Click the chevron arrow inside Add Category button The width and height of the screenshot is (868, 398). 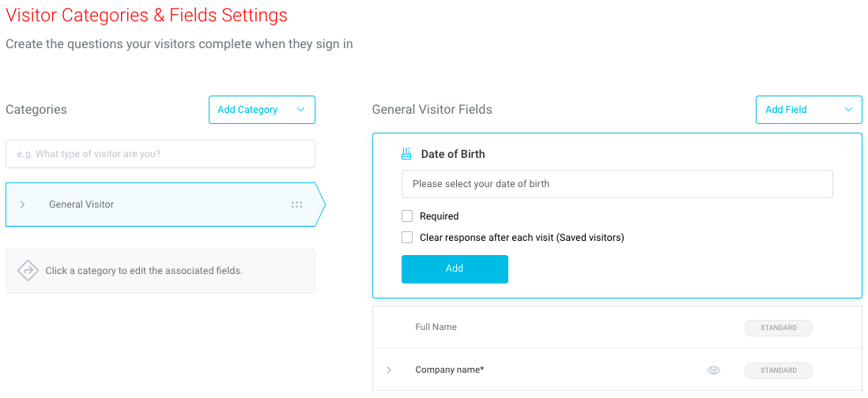point(300,110)
